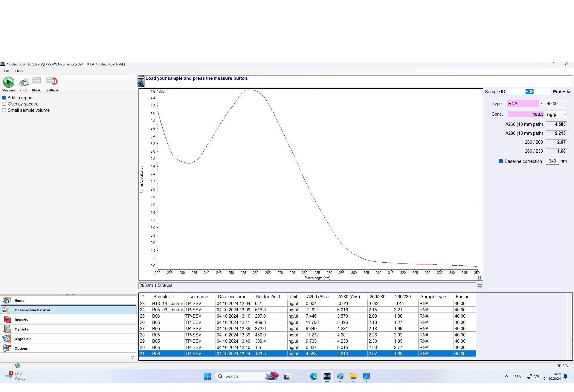The image size is (574, 392).
Task: Open the Help menu
Action: point(19,71)
